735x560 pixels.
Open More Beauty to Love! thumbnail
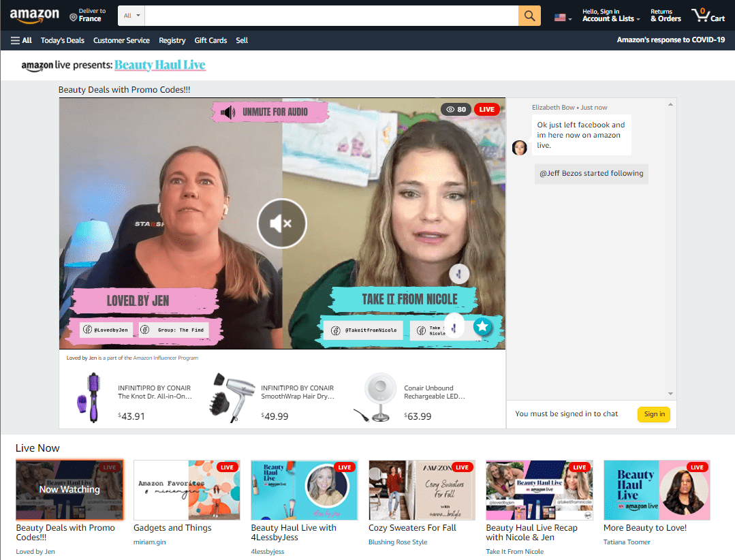click(657, 490)
